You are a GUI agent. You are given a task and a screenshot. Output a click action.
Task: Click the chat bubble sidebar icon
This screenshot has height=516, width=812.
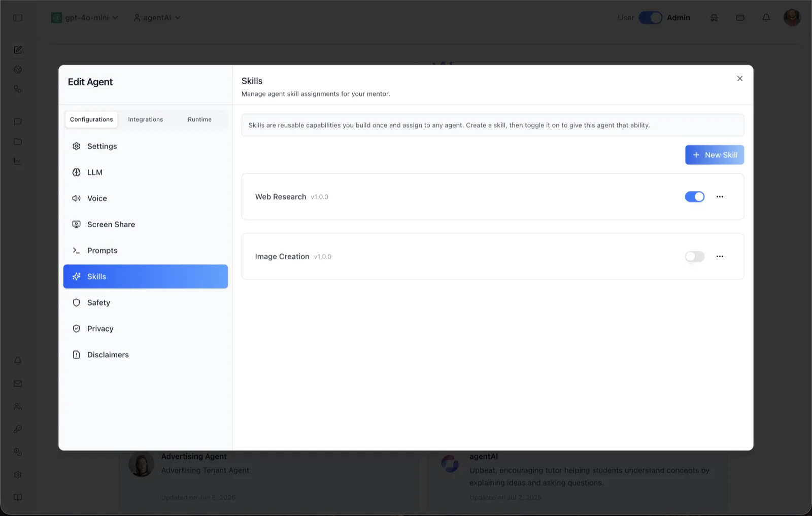pyautogui.click(x=18, y=122)
